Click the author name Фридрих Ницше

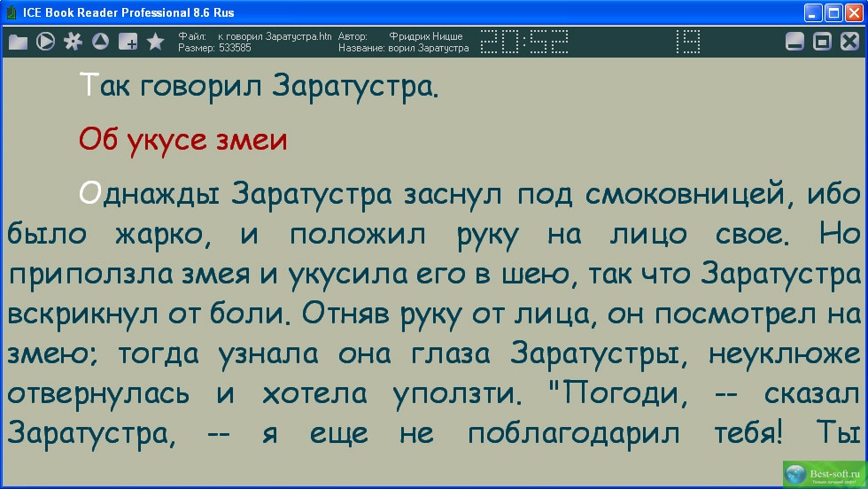click(426, 36)
